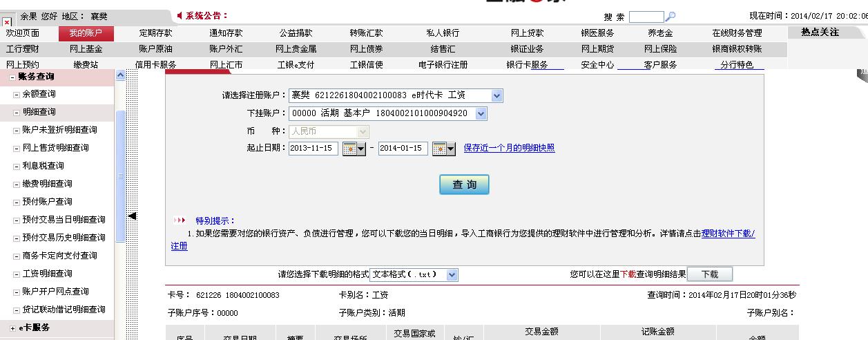868x340 pixels.
Task: Open the 银证业务 menu
Action: (527, 49)
